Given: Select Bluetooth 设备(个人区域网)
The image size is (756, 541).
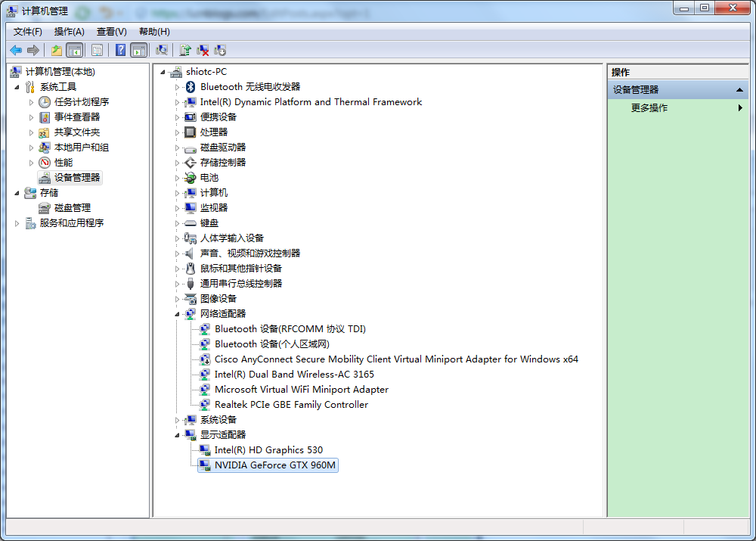Looking at the screenshot, I should [x=272, y=344].
